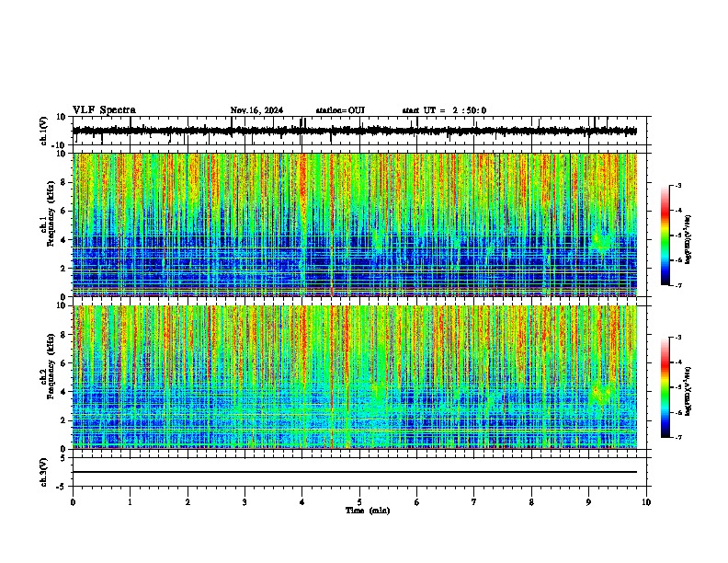Screen dimensions: 728x563
Task: Click the time-axis tick label "5"
Action: coord(359,502)
